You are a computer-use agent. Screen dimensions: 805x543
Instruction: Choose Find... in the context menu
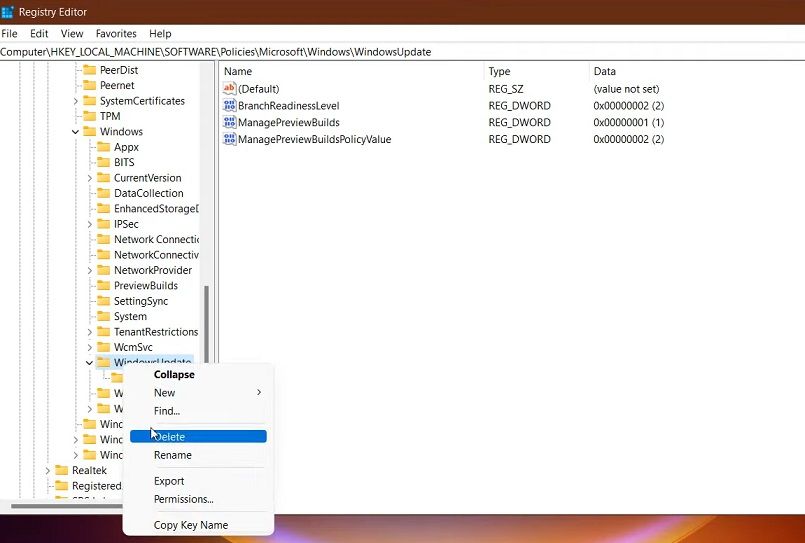(x=198, y=411)
